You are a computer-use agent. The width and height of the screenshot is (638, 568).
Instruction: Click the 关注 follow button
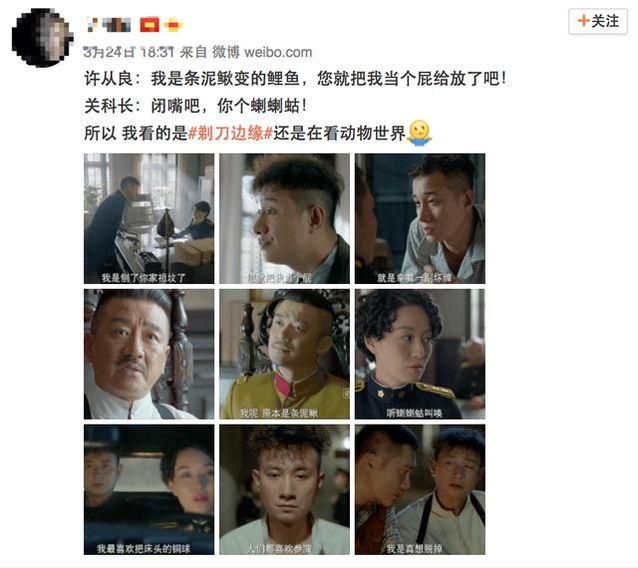pos(598,21)
